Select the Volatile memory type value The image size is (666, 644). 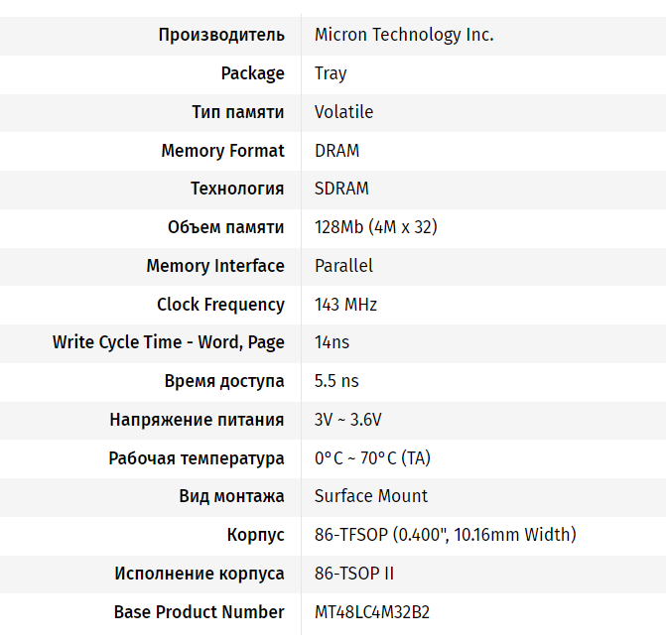point(343,112)
